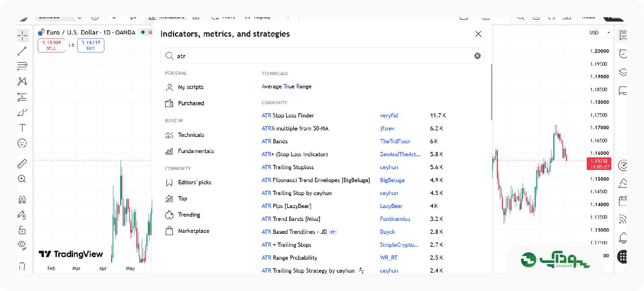Screen dimensions: 644x291
Task: Open the alerts bell panel
Action: click(623, 237)
